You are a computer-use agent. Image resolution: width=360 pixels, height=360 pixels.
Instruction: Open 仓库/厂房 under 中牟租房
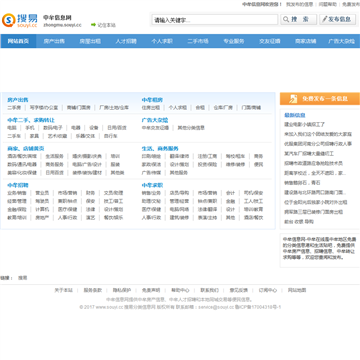pos(223,108)
